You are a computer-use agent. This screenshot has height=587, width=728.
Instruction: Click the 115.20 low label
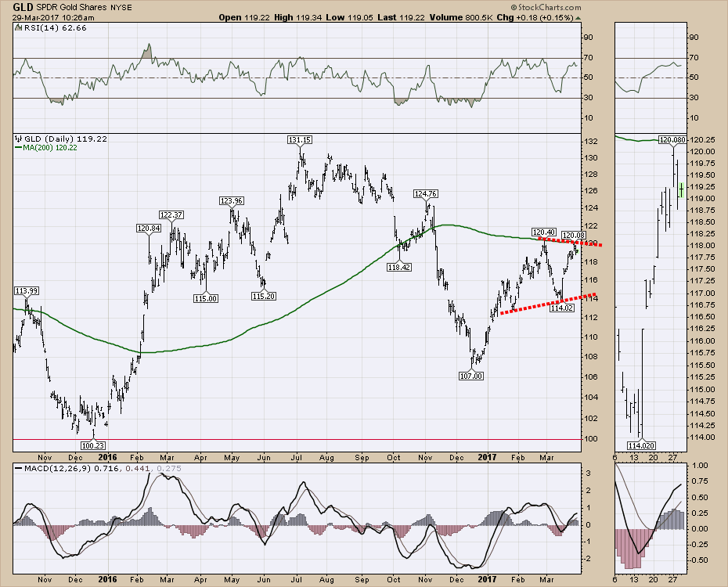click(x=264, y=296)
